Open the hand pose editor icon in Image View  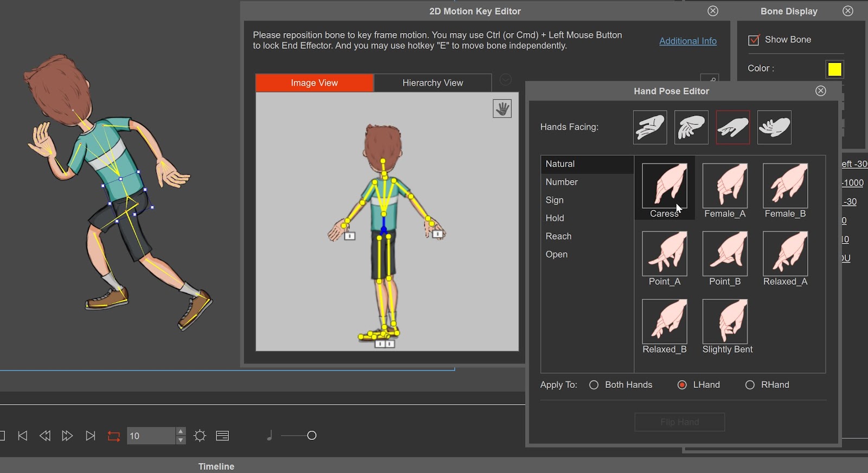502,108
